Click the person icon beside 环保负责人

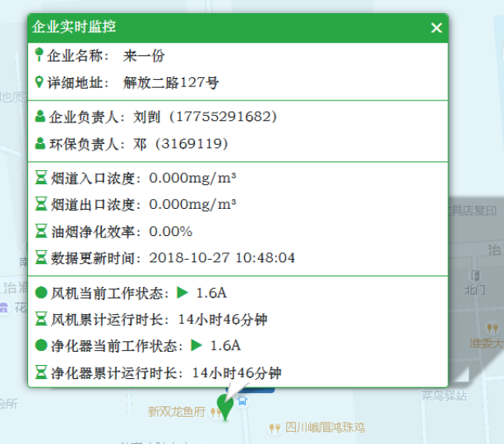coord(40,144)
